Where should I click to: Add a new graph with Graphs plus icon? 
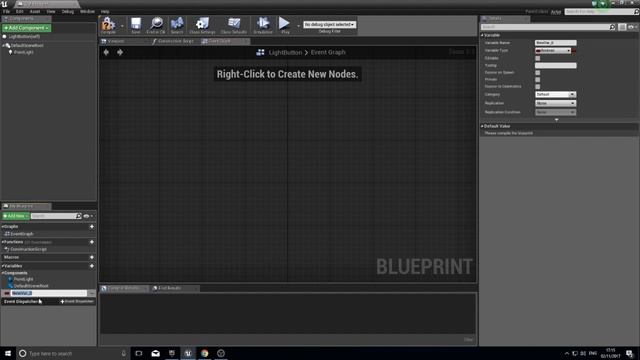coord(92,227)
